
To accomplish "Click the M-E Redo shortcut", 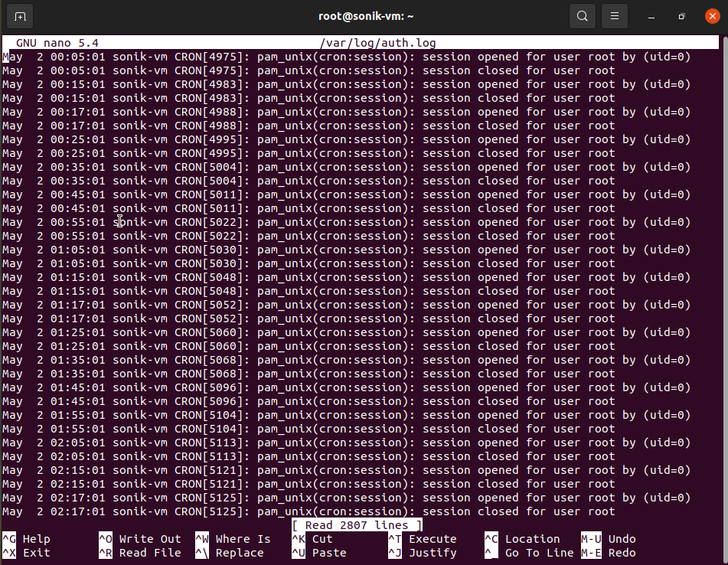I will [x=609, y=553].
